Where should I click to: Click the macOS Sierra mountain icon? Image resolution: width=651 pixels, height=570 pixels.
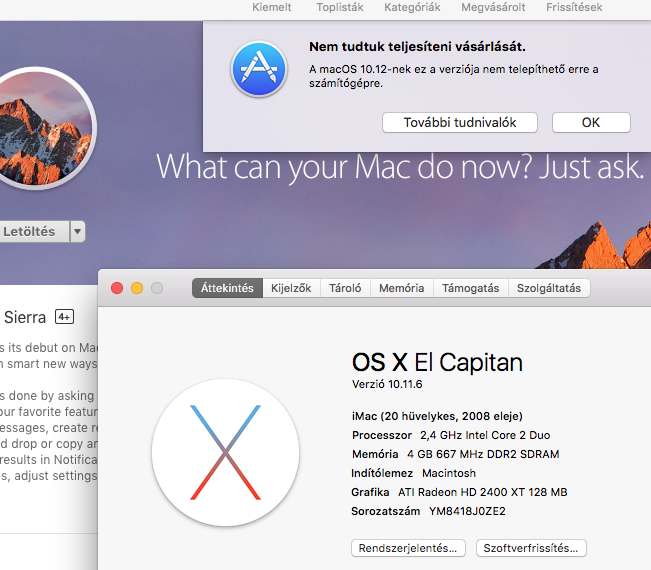point(35,128)
